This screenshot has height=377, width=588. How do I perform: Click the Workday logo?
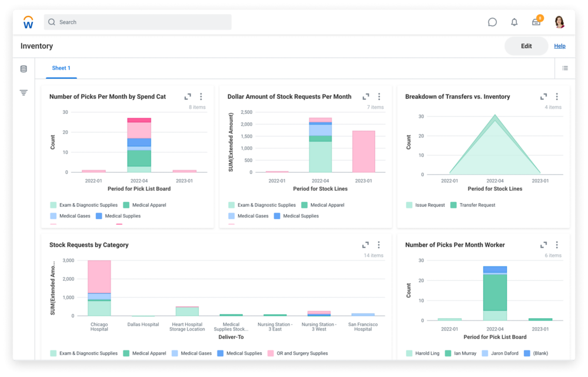[x=28, y=22]
